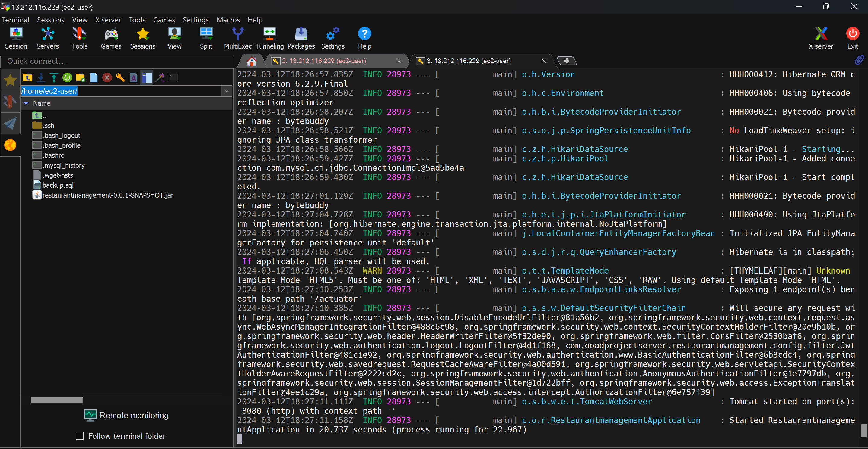Open the Tunneling toolbar icon
The height and width of the screenshot is (449, 868).
(269, 38)
